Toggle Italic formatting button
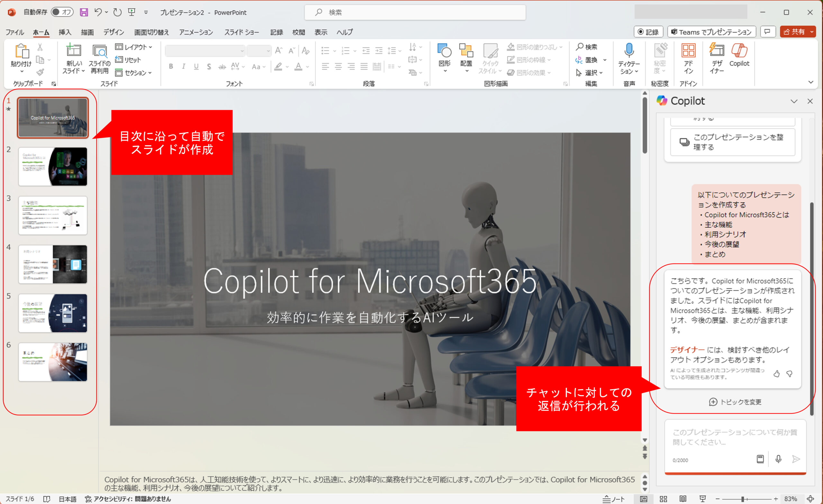The width and height of the screenshot is (823, 504). click(x=183, y=66)
